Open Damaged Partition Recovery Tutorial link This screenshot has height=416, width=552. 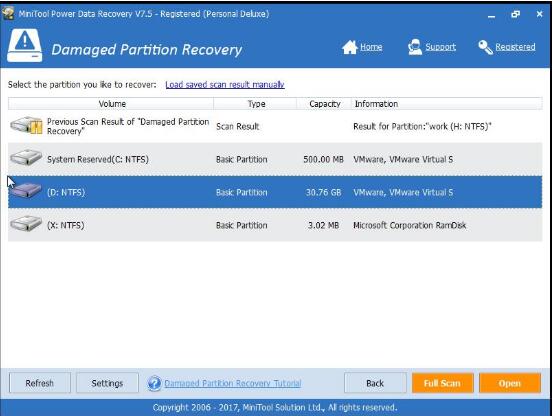[233, 383]
